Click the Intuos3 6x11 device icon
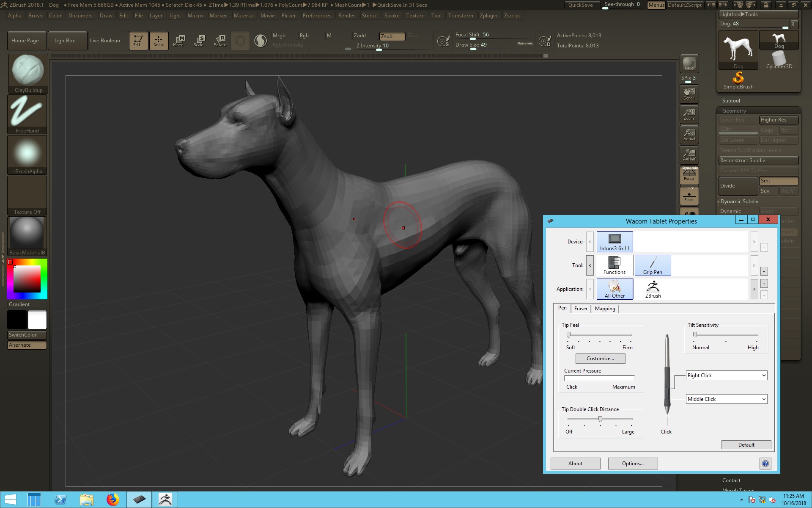The image size is (812, 508). click(x=614, y=242)
